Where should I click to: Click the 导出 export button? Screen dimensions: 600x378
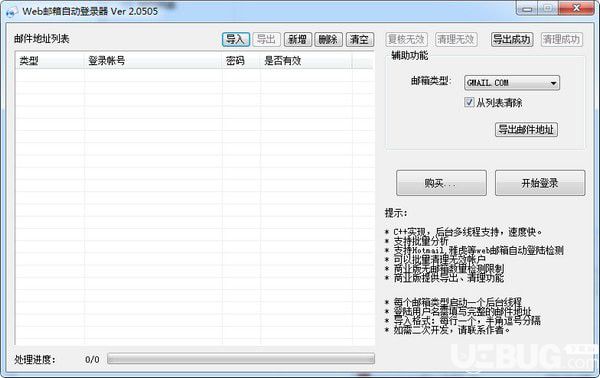[x=266, y=39]
